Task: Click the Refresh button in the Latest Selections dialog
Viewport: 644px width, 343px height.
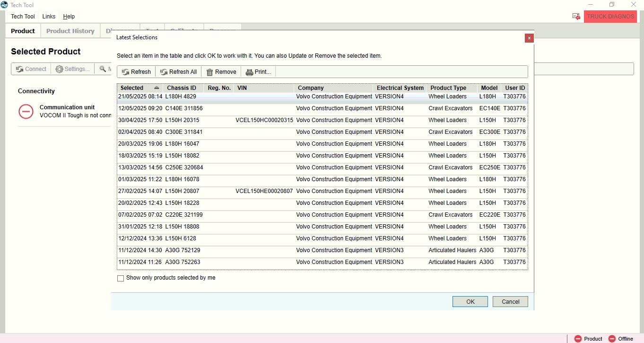Action: [136, 72]
